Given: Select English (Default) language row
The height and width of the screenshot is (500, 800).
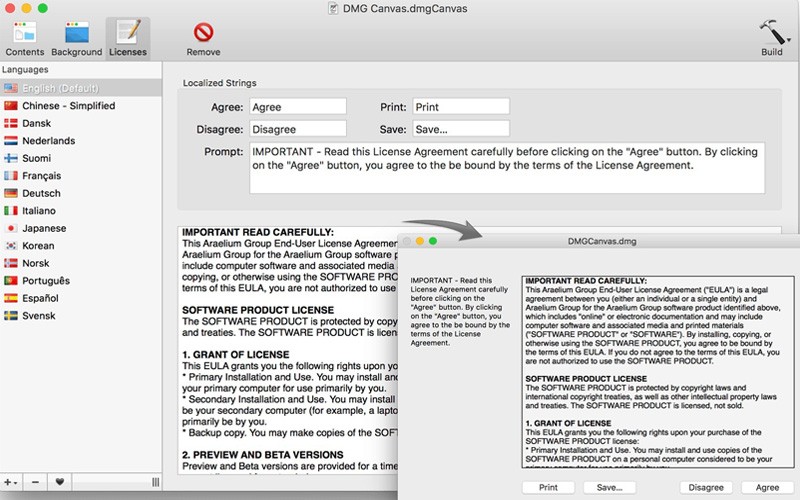Looking at the screenshot, I should (81, 88).
